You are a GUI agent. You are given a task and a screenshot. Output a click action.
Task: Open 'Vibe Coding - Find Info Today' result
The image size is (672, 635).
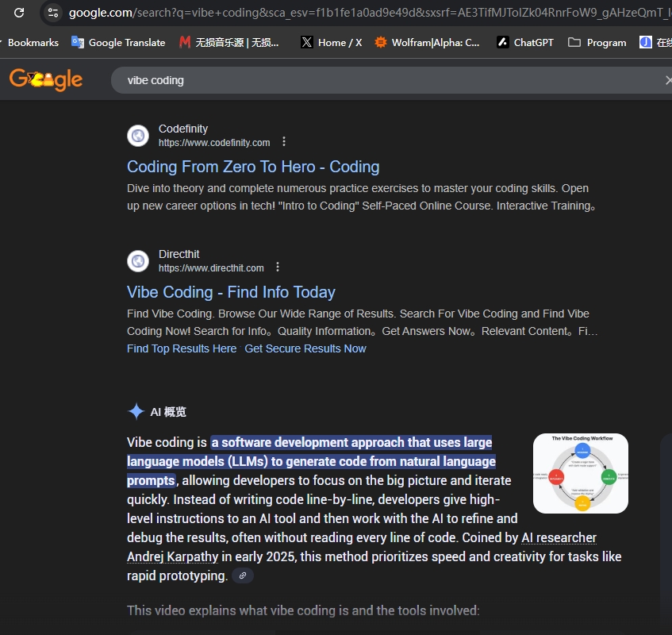[x=231, y=292]
